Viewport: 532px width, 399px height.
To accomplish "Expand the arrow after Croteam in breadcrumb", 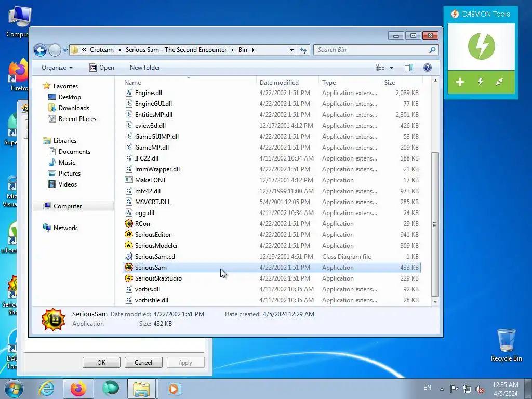I will [x=120, y=50].
